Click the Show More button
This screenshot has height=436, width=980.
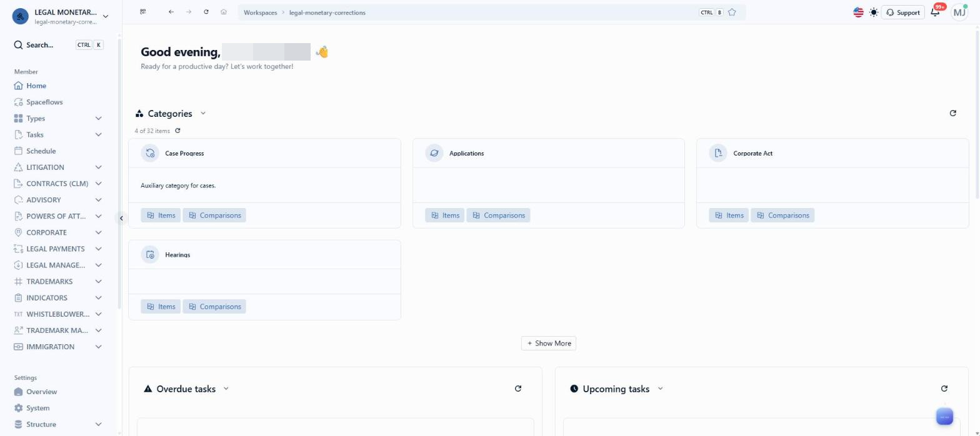(549, 343)
